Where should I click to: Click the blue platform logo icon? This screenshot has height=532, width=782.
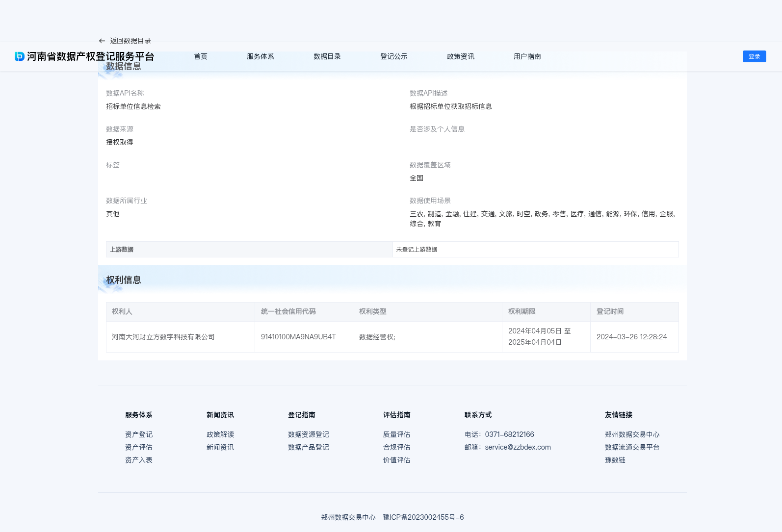(20, 56)
